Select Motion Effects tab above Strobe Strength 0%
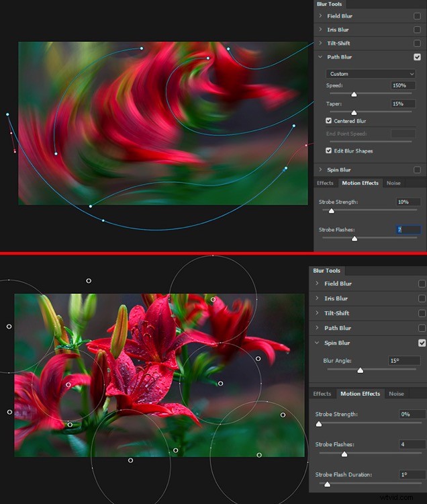427x504 pixels. point(361,393)
